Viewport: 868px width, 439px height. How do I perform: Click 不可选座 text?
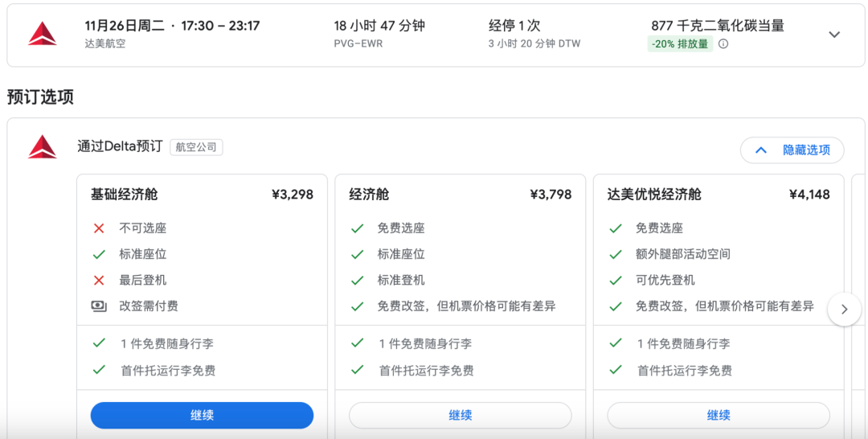click(143, 228)
